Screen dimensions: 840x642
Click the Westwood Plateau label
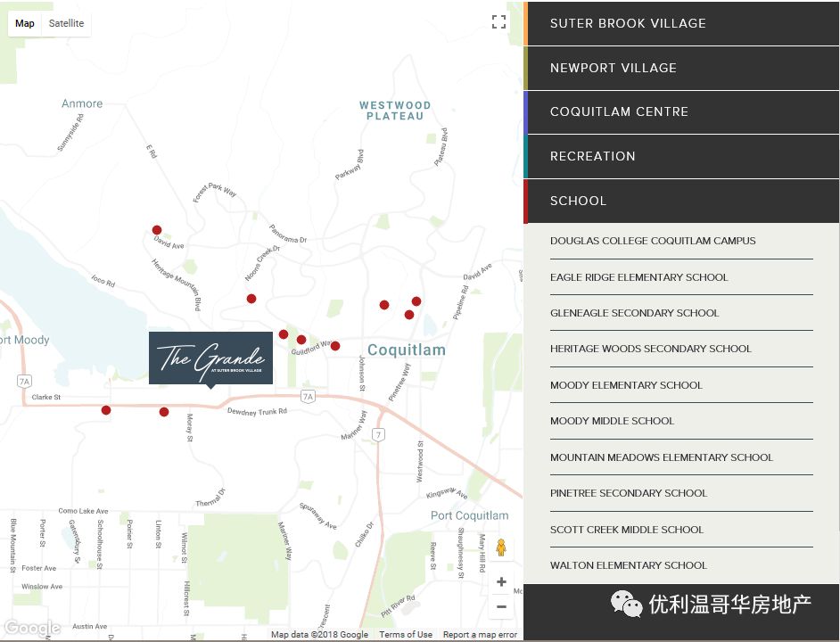[395, 111]
